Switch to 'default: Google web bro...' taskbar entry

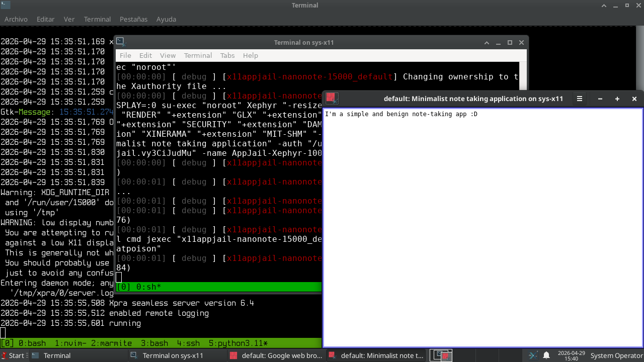click(x=276, y=355)
